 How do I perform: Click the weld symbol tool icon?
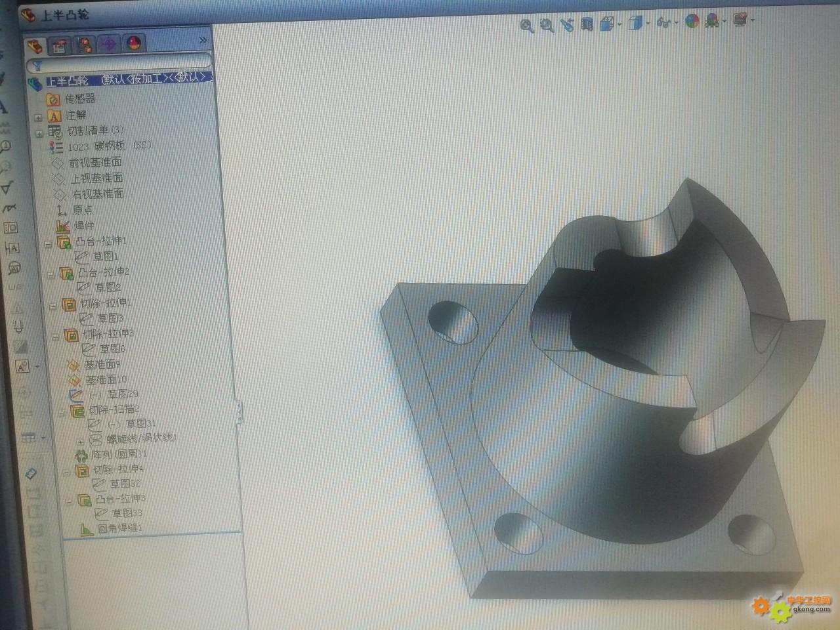[8, 209]
